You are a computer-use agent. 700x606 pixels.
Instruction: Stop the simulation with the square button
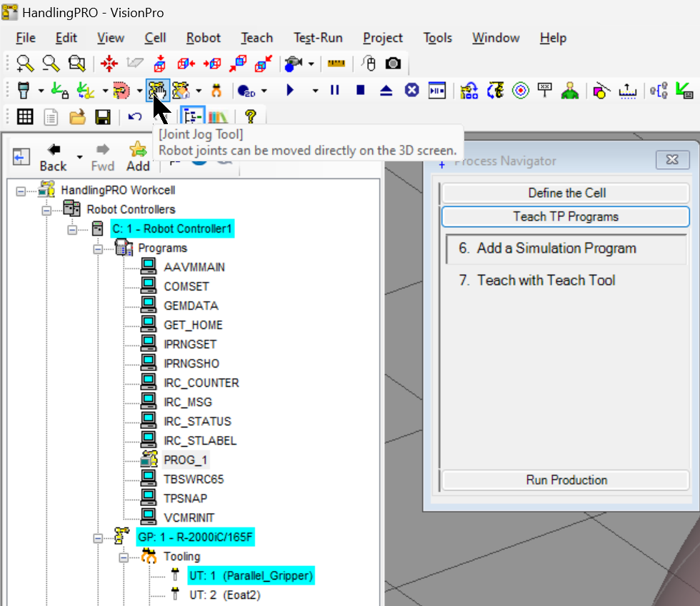pyautogui.click(x=361, y=91)
